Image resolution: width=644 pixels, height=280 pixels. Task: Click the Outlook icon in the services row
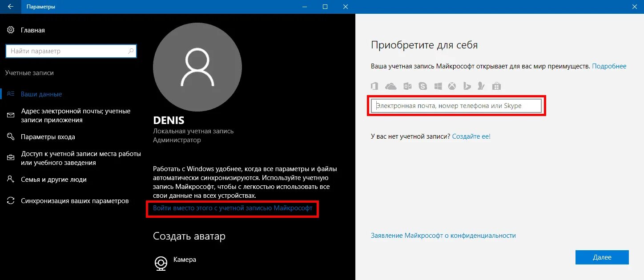pos(407,86)
